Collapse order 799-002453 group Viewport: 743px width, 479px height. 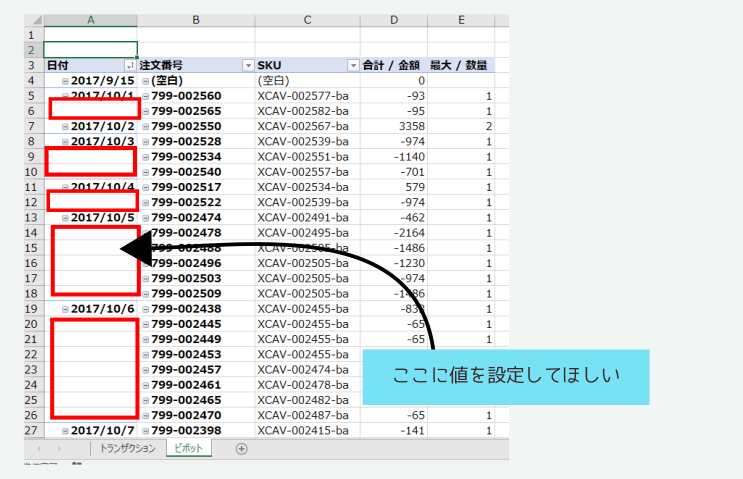[146, 354]
